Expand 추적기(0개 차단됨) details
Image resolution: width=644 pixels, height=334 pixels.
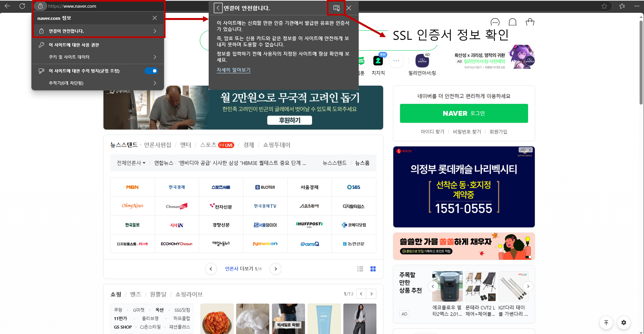click(99, 83)
